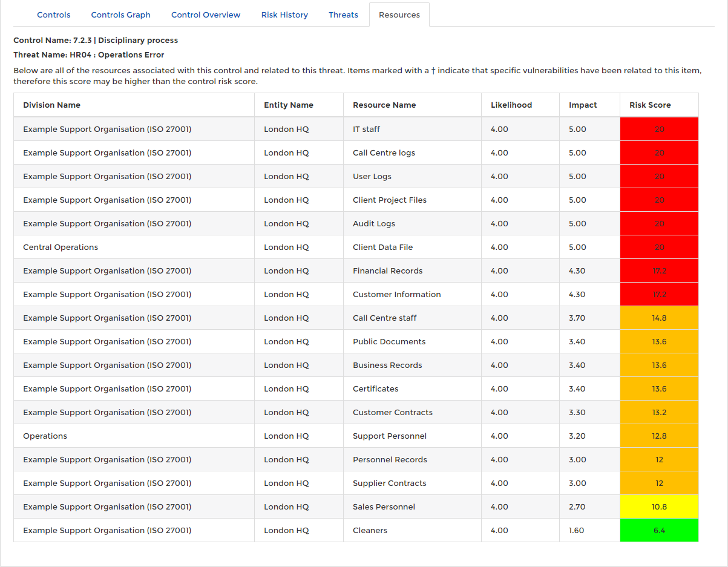Click the green 6.4 risk score cell
The width and height of the screenshot is (728, 567).
(659, 531)
